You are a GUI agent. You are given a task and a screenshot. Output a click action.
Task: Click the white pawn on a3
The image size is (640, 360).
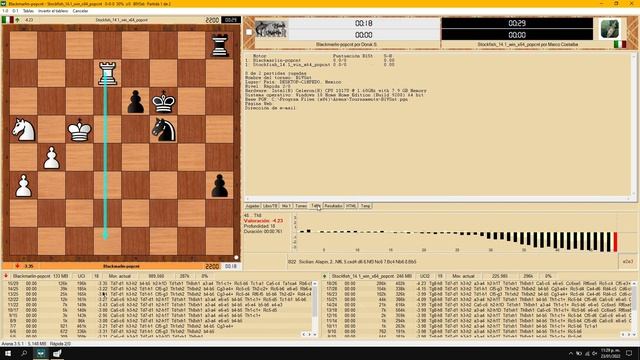[x=23, y=186]
